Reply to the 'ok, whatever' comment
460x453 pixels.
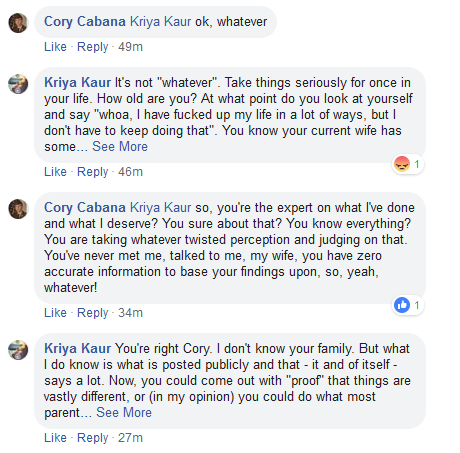click(93, 47)
